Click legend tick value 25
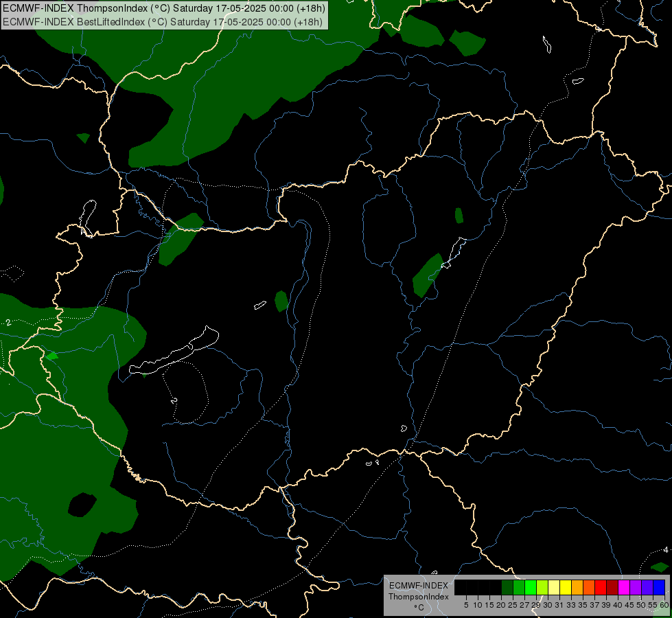Viewport: 672px width, 618px height. click(513, 605)
